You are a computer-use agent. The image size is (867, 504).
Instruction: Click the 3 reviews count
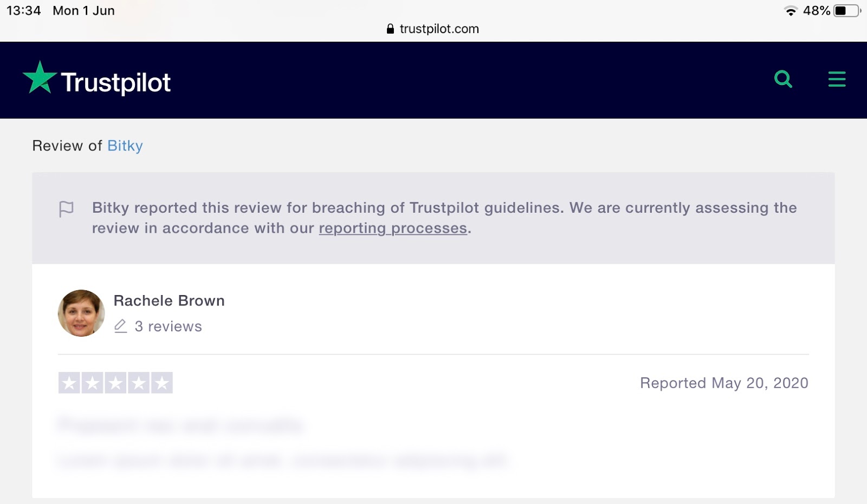(168, 326)
